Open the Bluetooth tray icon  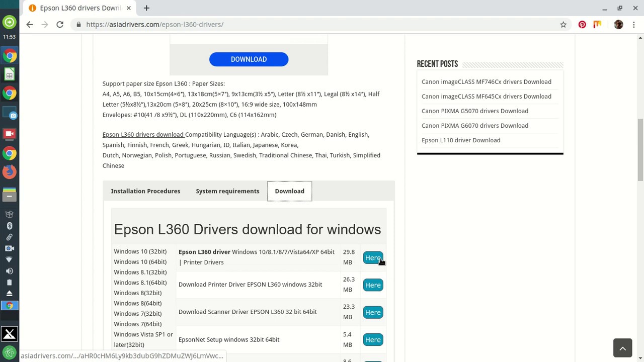click(x=9, y=226)
